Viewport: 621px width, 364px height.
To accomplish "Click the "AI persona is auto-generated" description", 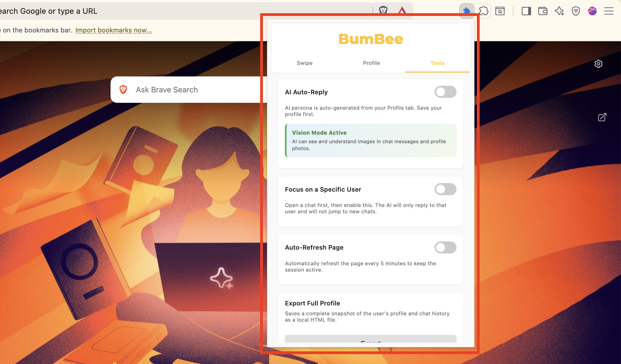I will pyautogui.click(x=363, y=111).
